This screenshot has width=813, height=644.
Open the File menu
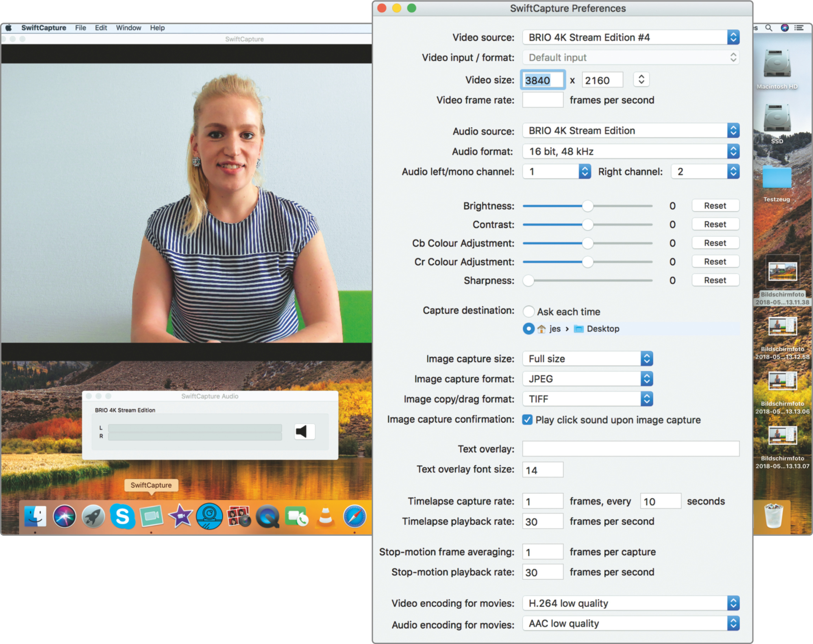[80, 28]
